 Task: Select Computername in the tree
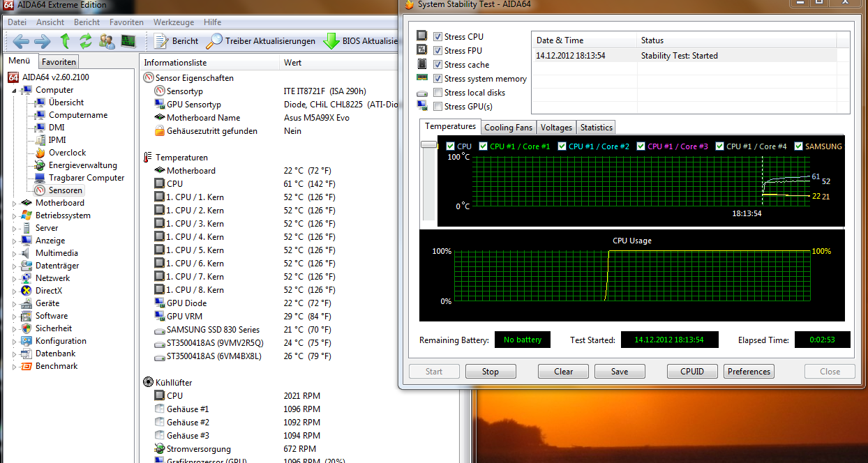(x=78, y=115)
